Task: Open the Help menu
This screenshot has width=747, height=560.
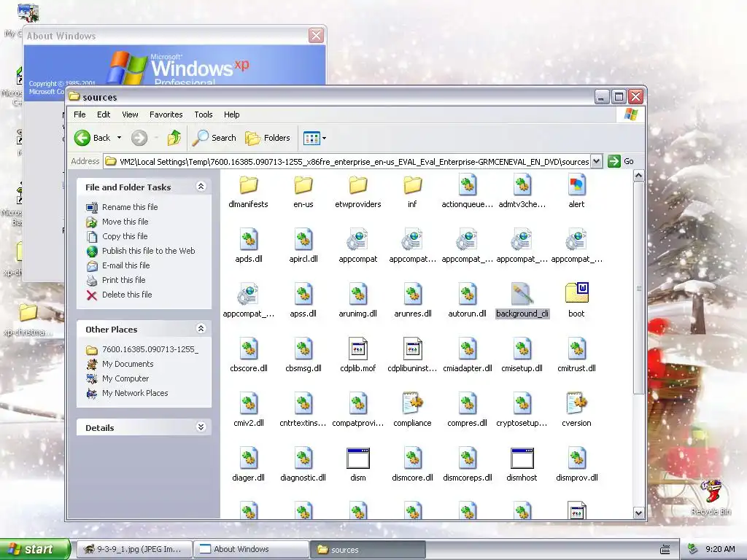Action: [231, 114]
